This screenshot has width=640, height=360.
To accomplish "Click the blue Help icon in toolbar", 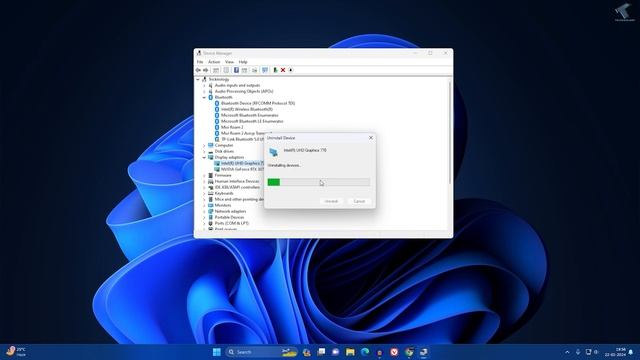I will [236, 70].
